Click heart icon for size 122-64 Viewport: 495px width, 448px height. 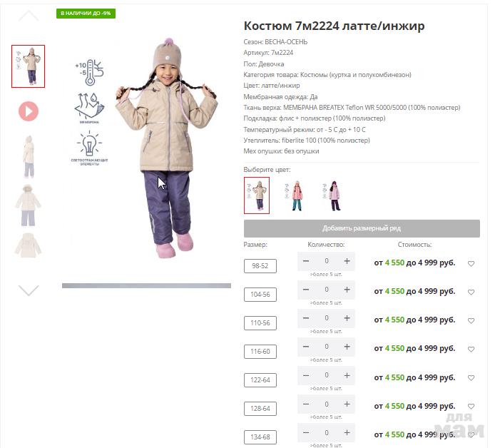pyautogui.click(x=471, y=377)
